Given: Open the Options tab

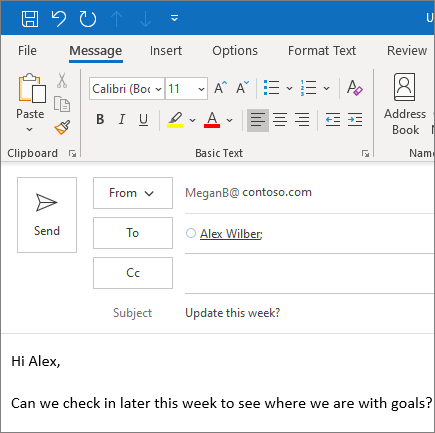Looking at the screenshot, I should tap(235, 51).
